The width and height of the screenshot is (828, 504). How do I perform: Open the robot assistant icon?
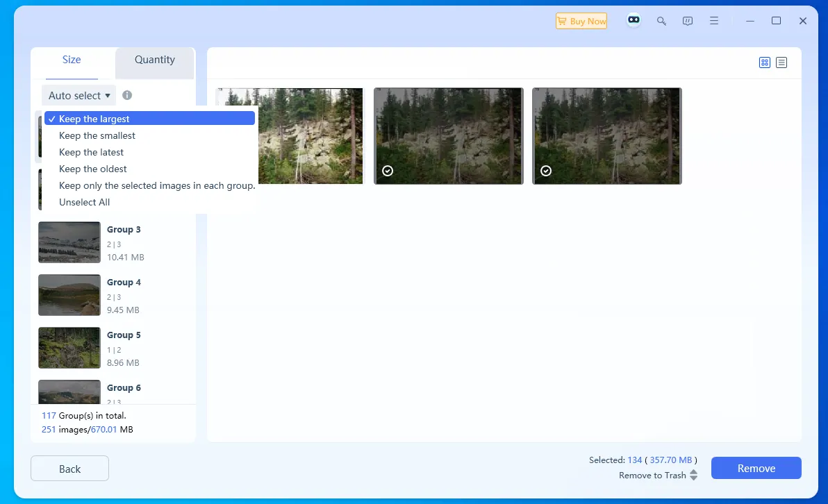(x=634, y=20)
